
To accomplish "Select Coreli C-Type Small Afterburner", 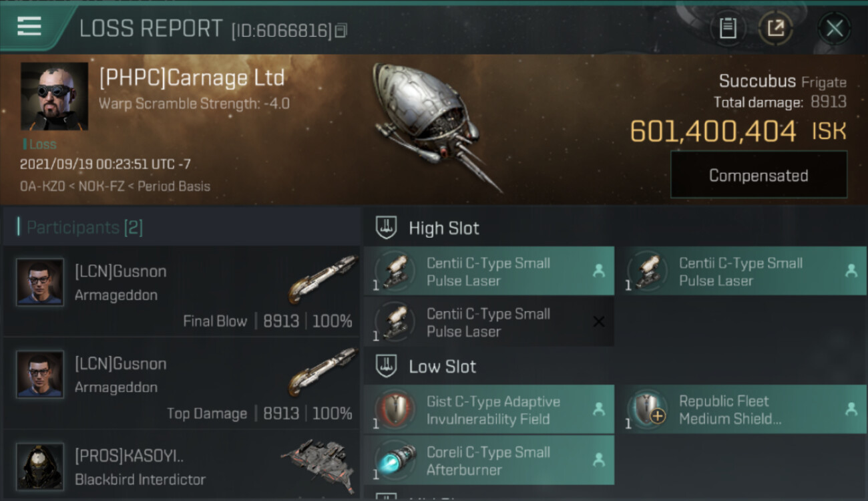I will click(x=489, y=460).
